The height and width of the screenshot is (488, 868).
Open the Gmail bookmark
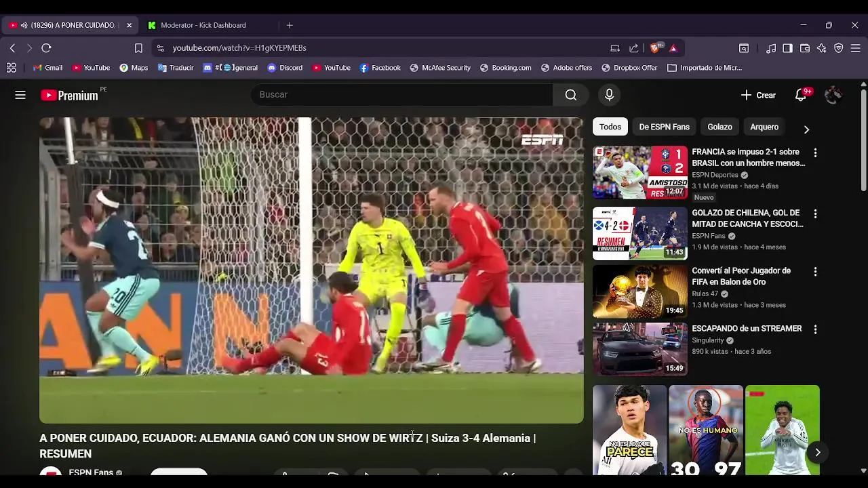coord(47,68)
